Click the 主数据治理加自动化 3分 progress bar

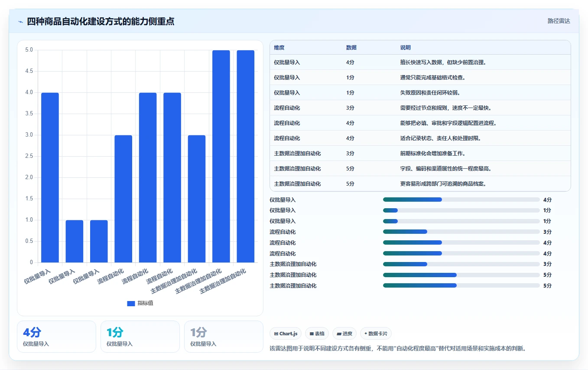coord(461,264)
